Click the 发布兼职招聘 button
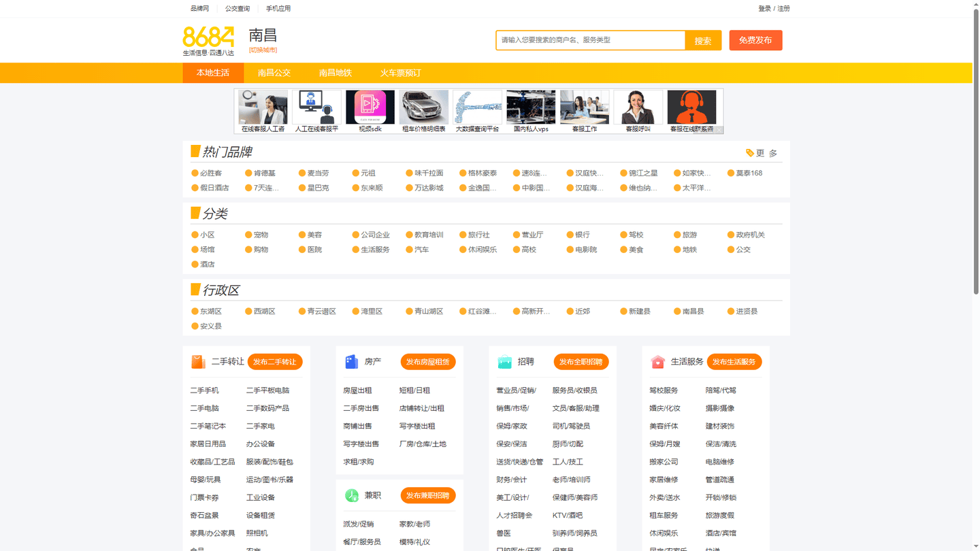 point(428,495)
